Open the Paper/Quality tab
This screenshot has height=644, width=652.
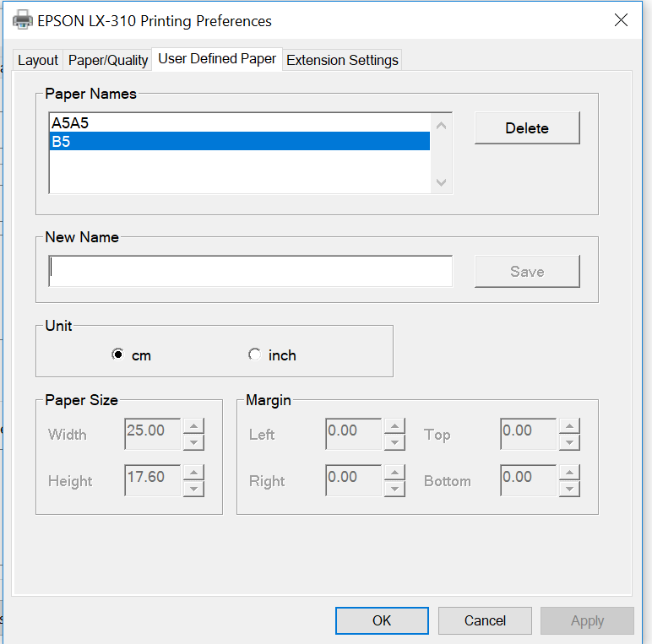(x=108, y=60)
